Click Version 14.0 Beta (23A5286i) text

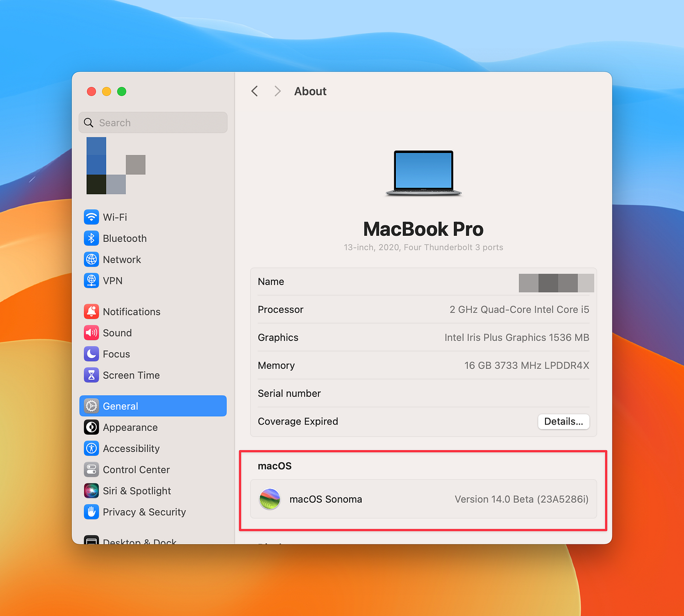521,499
